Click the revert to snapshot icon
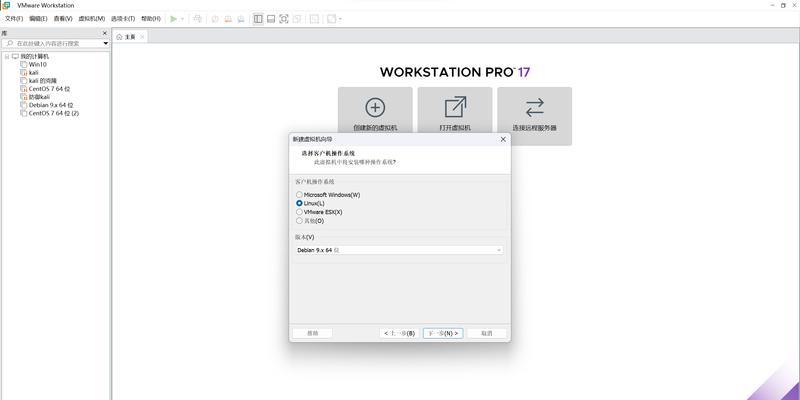800x400 pixels. (x=228, y=19)
